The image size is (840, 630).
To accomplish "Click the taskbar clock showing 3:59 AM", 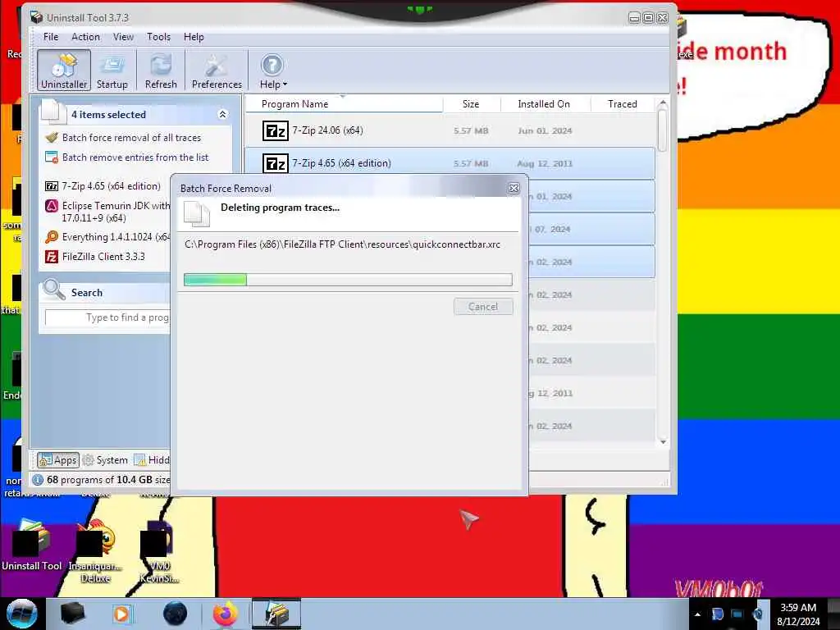I will coord(798,614).
